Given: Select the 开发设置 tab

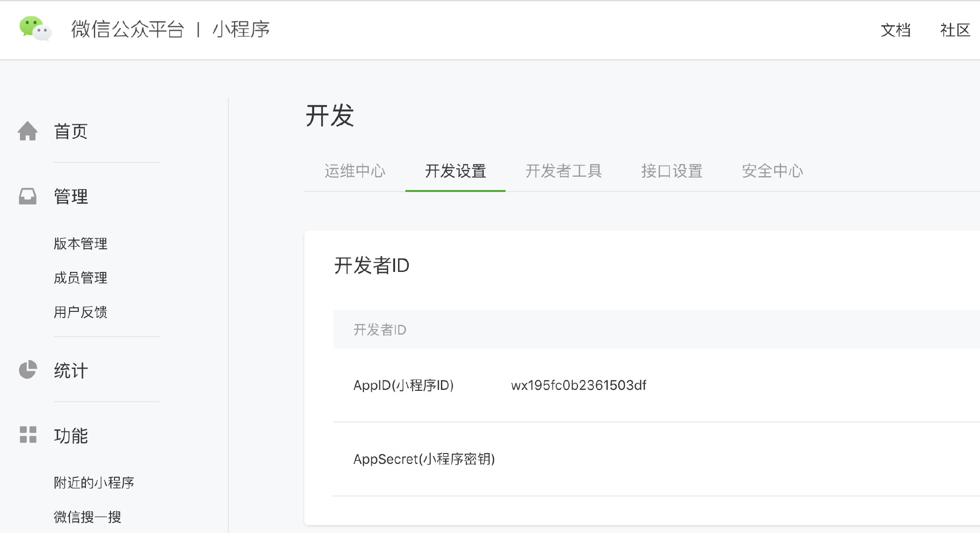Looking at the screenshot, I should pos(455,171).
